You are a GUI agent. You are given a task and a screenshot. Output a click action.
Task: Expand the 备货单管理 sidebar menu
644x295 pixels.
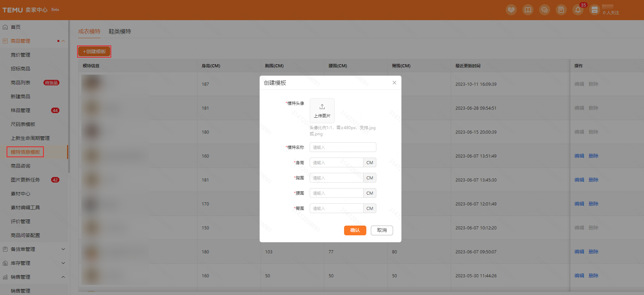[63, 249]
